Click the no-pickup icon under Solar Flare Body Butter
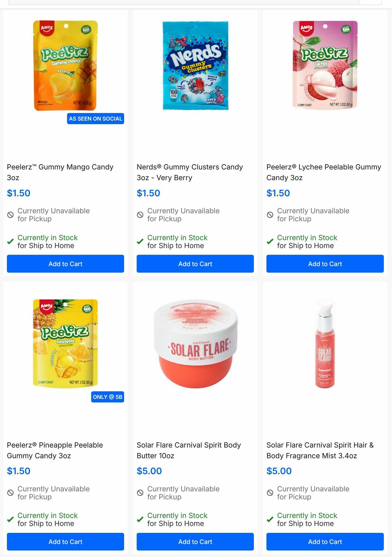 pyautogui.click(x=140, y=493)
